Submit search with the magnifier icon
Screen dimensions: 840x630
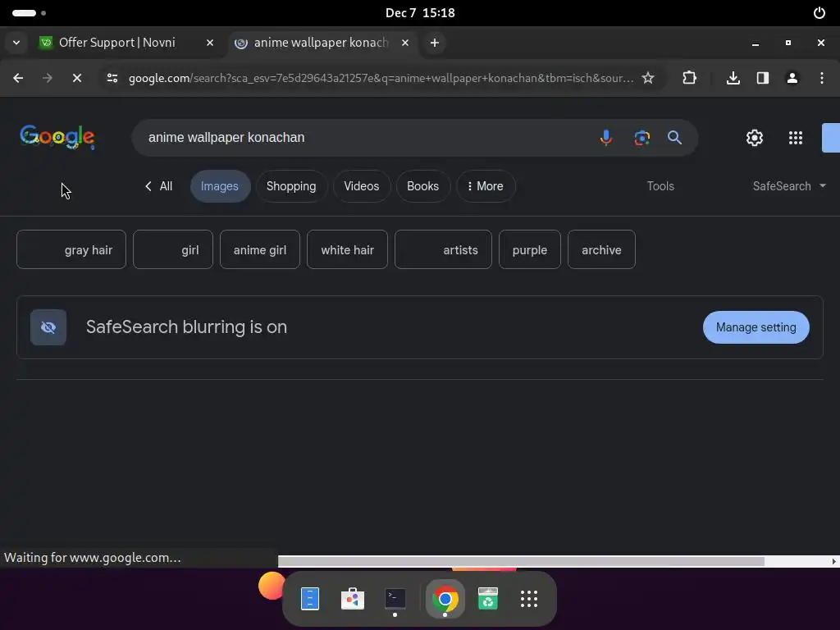coord(674,138)
